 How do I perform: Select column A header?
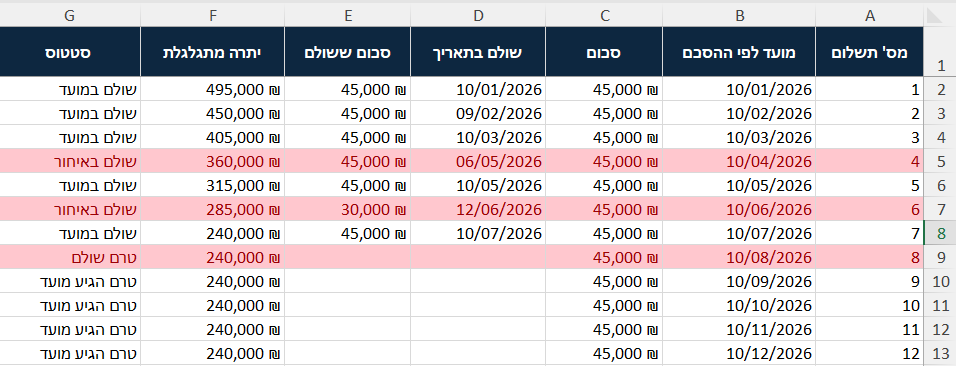click(x=870, y=16)
